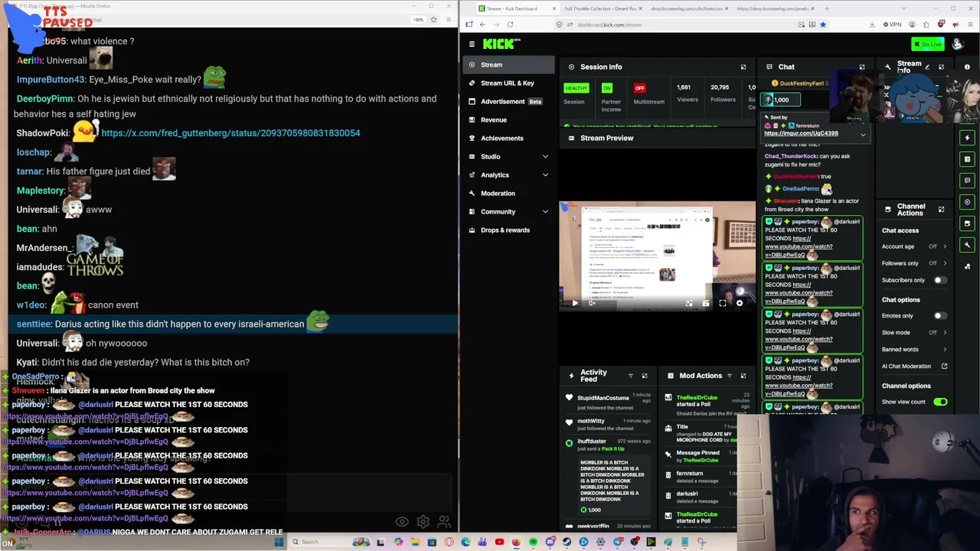Open the Windows Start menu
The height and width of the screenshot is (551, 980).
(x=279, y=542)
